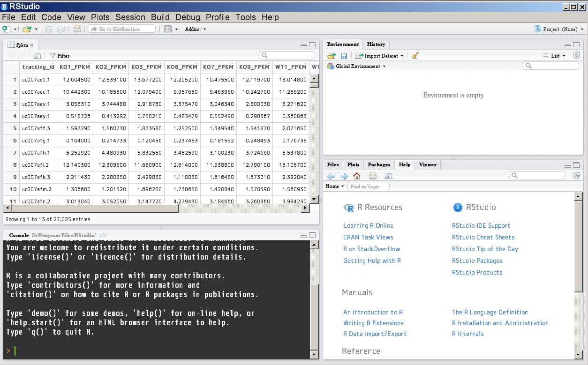Show fpkm data in new window icon
The image size is (588, 365).
pyautogui.click(x=38, y=56)
